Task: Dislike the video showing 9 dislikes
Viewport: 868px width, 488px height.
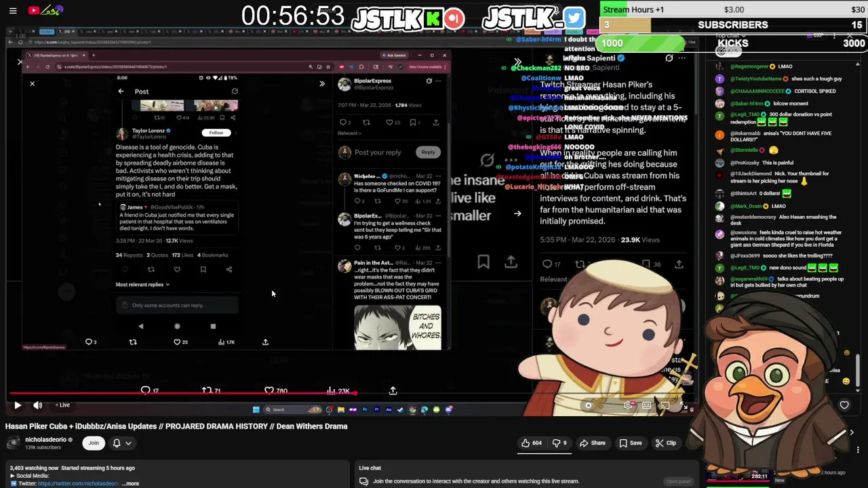Action: tap(559, 443)
